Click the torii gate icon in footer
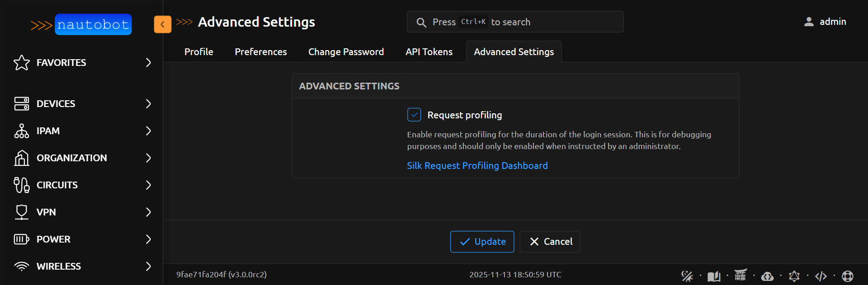Viewport: 868px width, 285px height. click(741, 275)
